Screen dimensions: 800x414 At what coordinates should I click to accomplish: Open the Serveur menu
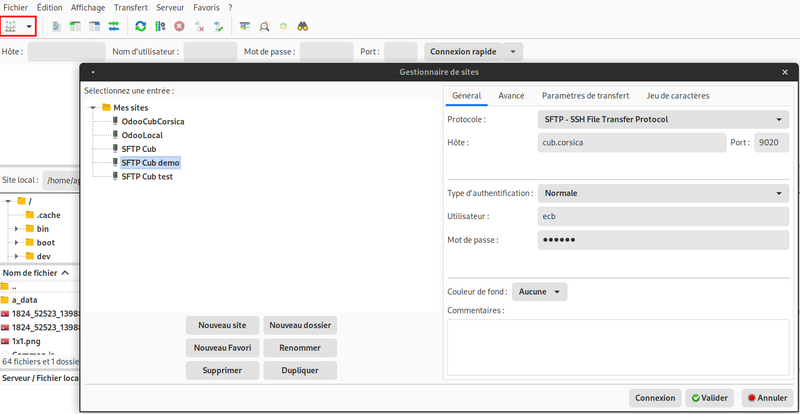tap(170, 8)
